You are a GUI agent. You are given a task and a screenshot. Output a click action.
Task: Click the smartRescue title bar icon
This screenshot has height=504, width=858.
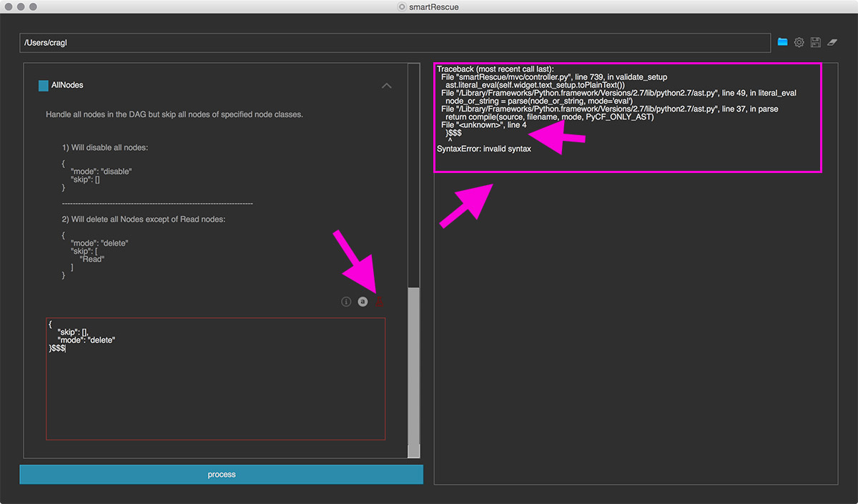coord(403,6)
